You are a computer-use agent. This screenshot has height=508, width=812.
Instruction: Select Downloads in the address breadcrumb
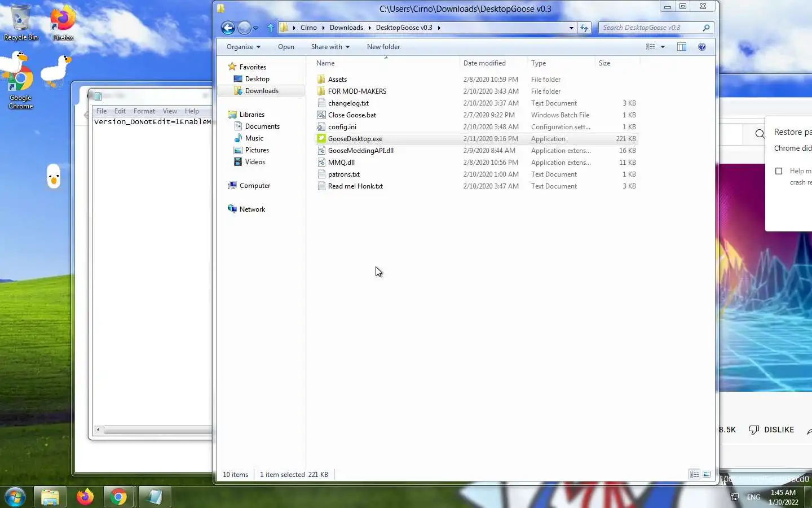[346, 28]
